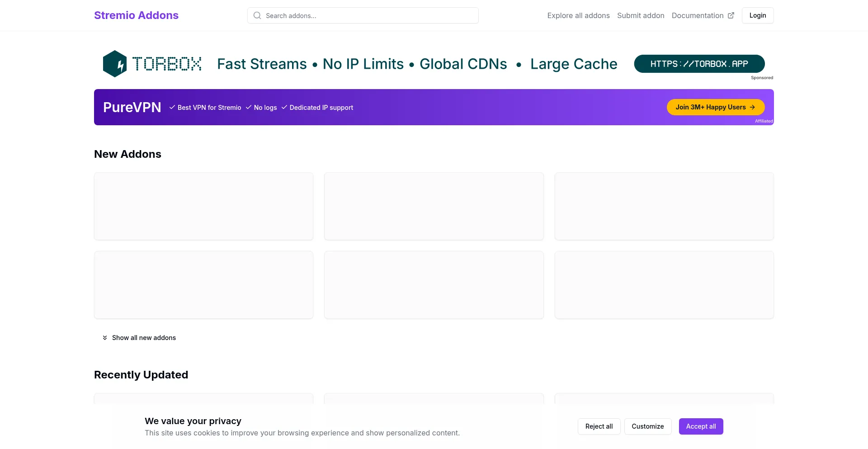The width and height of the screenshot is (868, 449).
Task: Open cookie Customize options
Action: (x=648, y=426)
